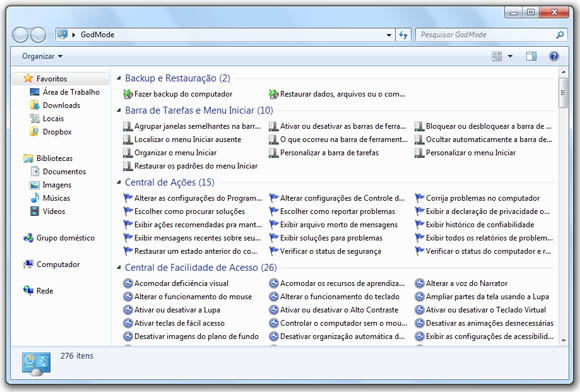This screenshot has height=392, width=580.
Task: Open 'Exibir arquivo morto de mensagens'
Action: [x=333, y=225]
